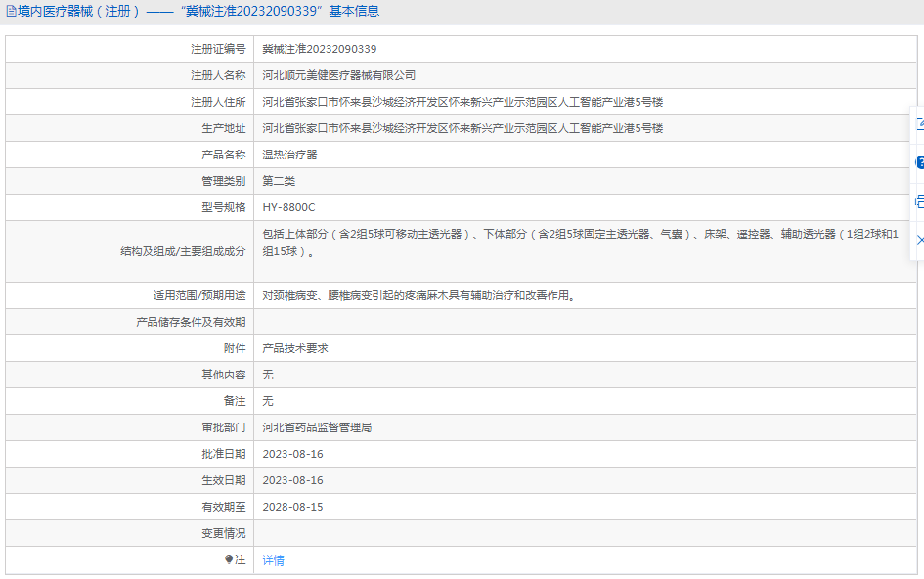This screenshot has height=579, width=924.
Task: Click the 其他内容 value 无
Action: 268,375
